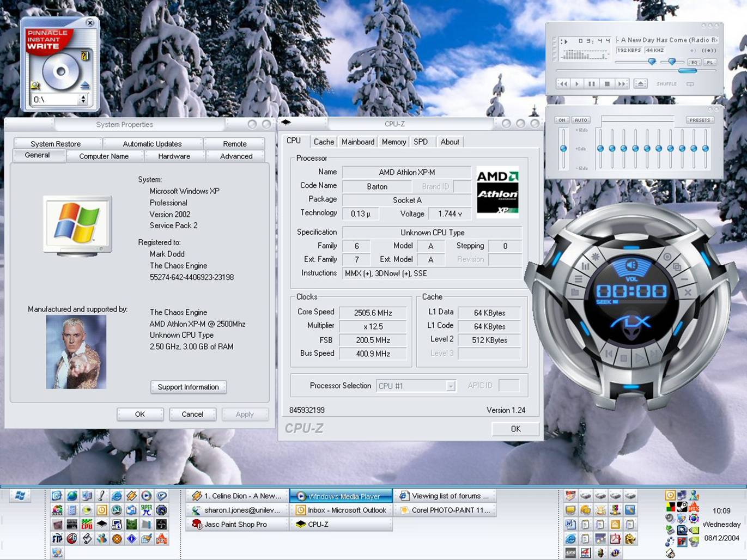Open the Automatic Updates tab

tap(152, 144)
